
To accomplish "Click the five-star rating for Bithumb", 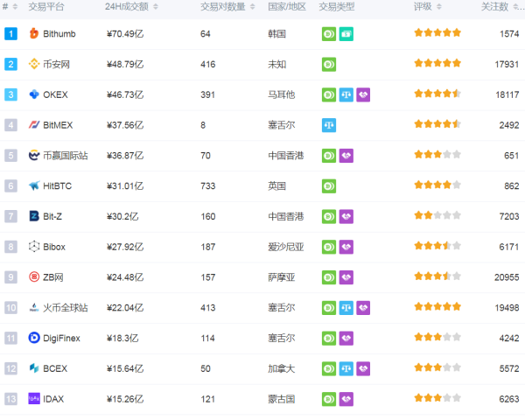I will (437, 32).
